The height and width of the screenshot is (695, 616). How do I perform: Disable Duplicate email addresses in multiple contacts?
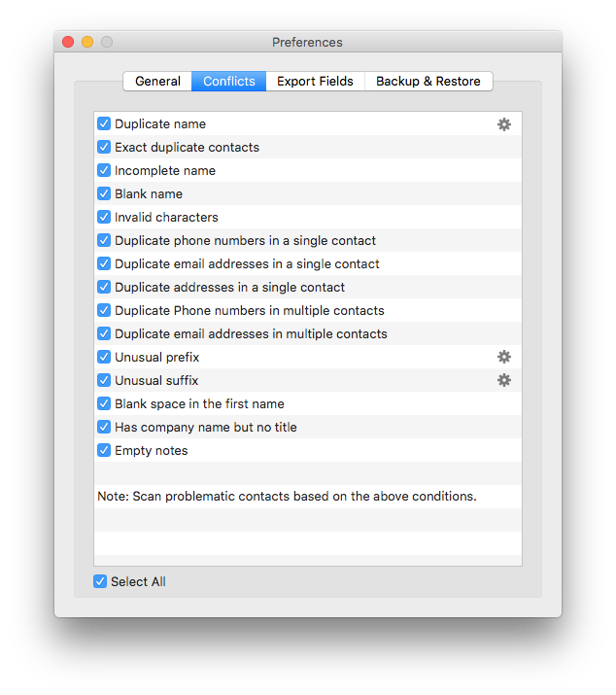[x=104, y=333]
